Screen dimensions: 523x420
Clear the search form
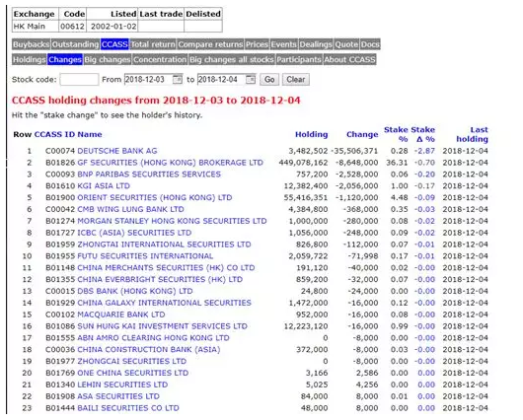point(296,80)
